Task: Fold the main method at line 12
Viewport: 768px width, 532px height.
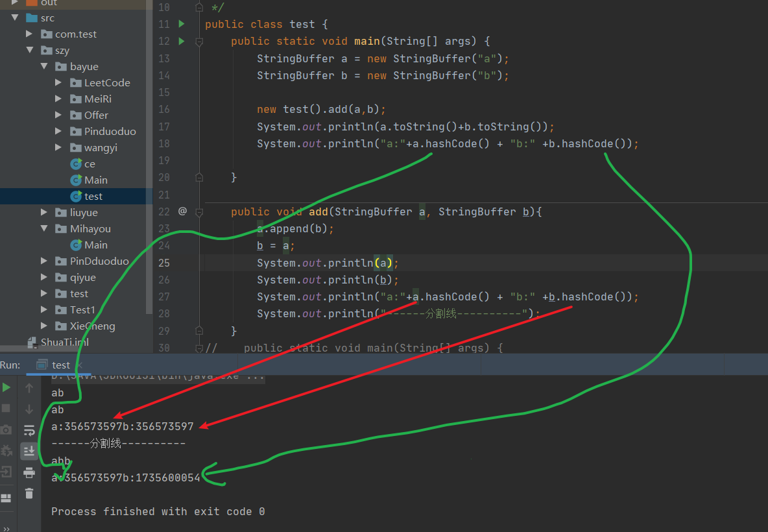Action: point(199,42)
